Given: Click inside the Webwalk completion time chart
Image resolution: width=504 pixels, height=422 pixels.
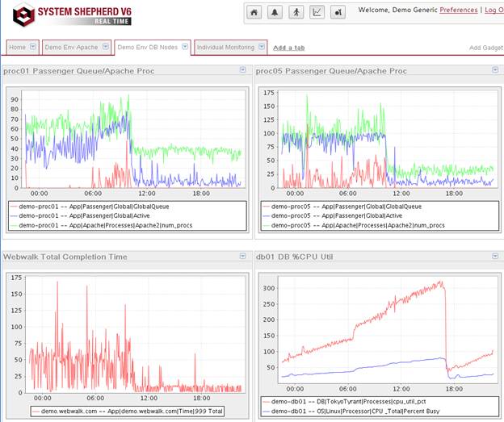Looking at the screenshot, I should tap(135, 334).
